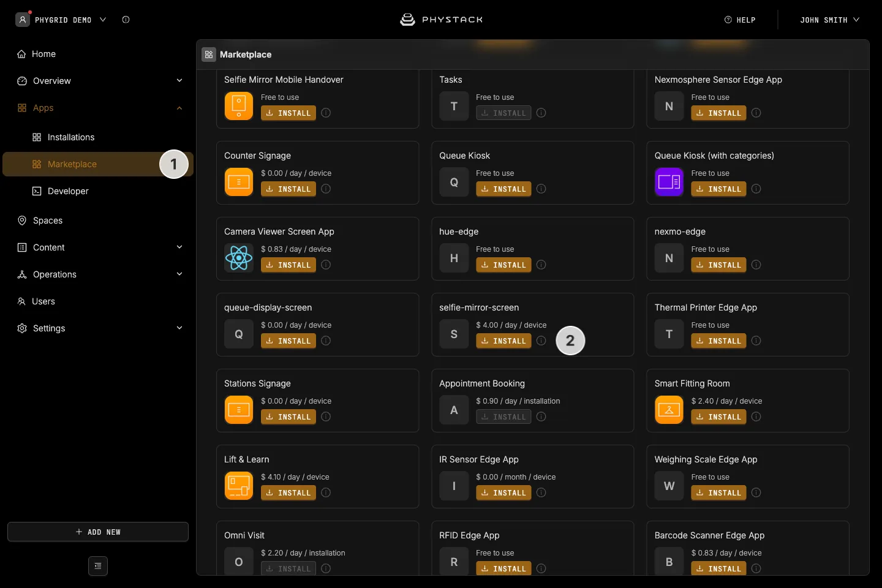Expand the Settings section chevron

[179, 328]
